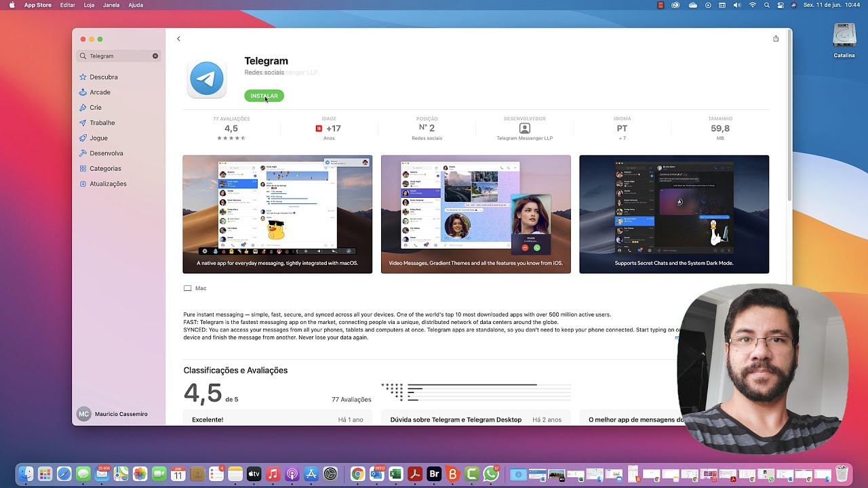The width and height of the screenshot is (868, 488).
Task: Open Notes from the dock
Action: [x=235, y=474]
